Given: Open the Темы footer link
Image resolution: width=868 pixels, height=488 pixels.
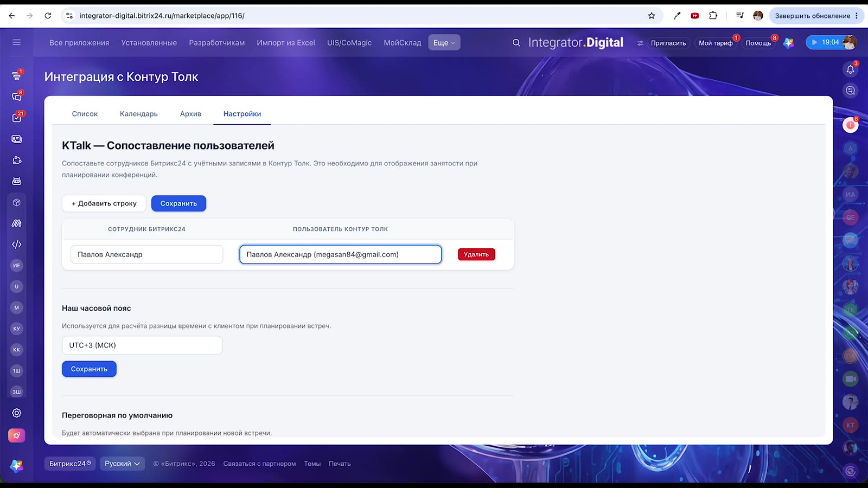Looking at the screenshot, I should point(312,464).
